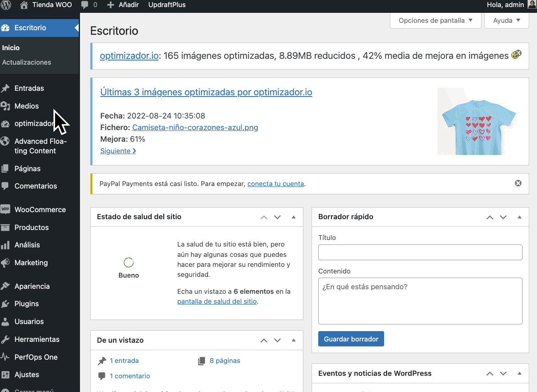The width and height of the screenshot is (537, 392).
Task: Click the Guardar borrador button
Action: (x=351, y=339)
